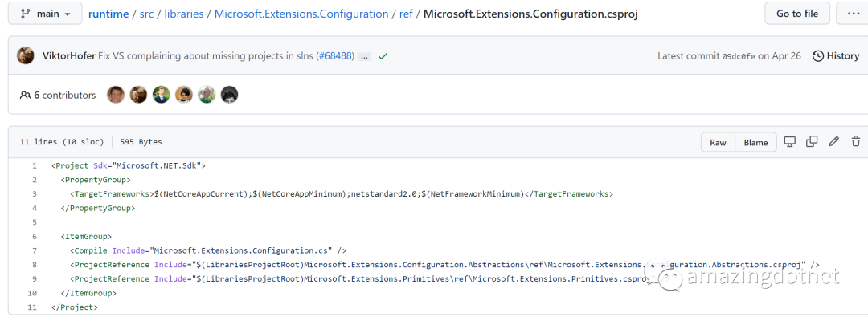
Task: Open the more options ellipsis menu
Action: point(854,14)
